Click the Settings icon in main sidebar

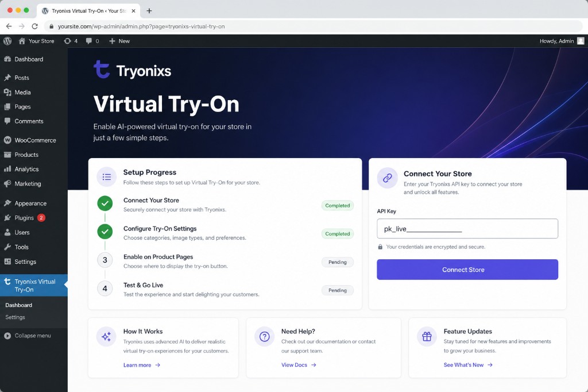(7, 262)
